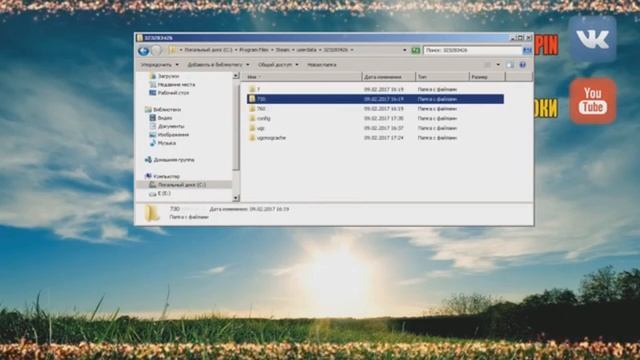Viewport: 640px width, 360px height.
Task: Click the folder icon in address bar
Action: pos(173,50)
